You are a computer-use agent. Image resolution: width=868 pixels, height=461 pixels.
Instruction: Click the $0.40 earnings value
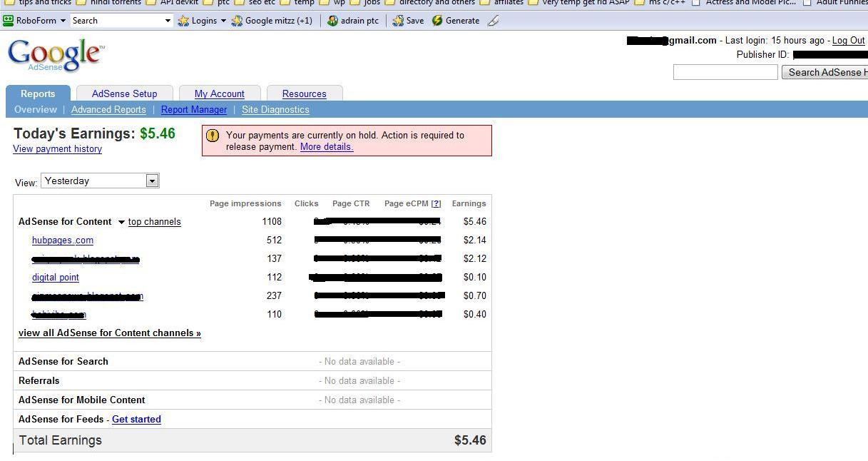[474, 315]
